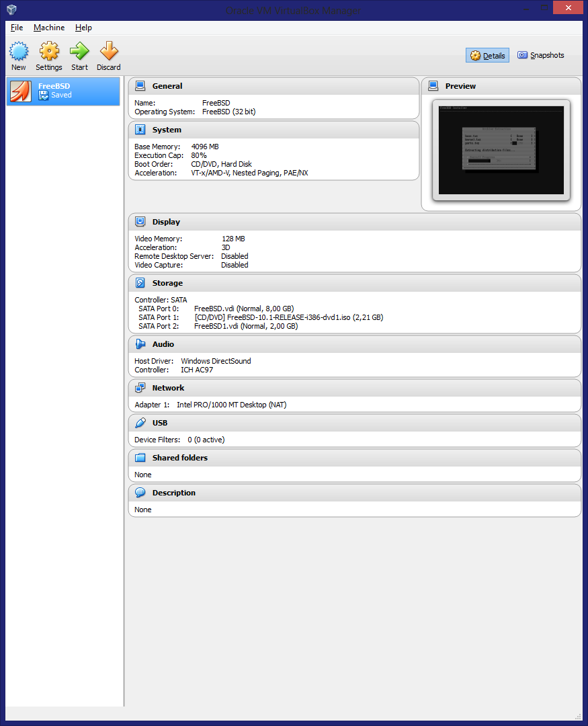This screenshot has height=726, width=588.
Task: Click the Description section speech bubble icon
Action: tap(140, 493)
